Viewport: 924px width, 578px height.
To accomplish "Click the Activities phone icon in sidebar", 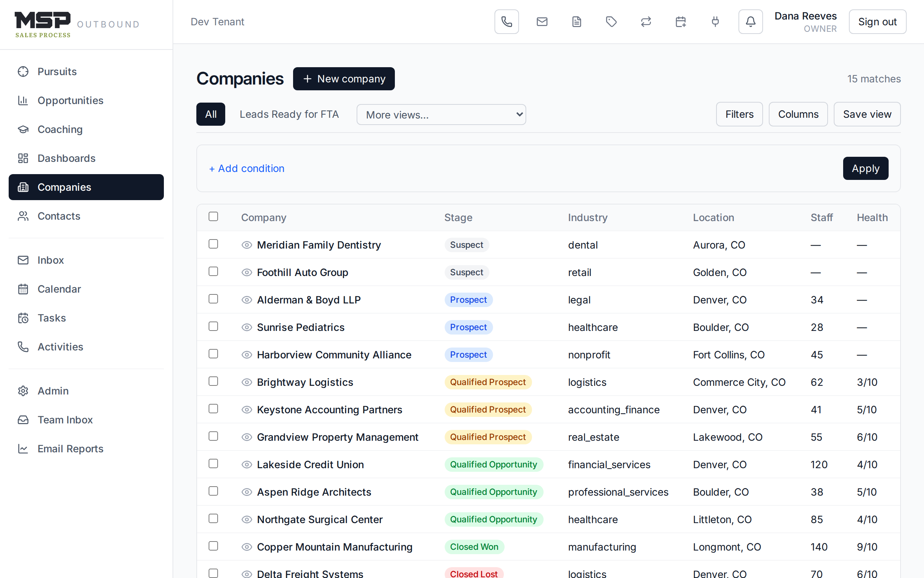I will click(x=23, y=347).
